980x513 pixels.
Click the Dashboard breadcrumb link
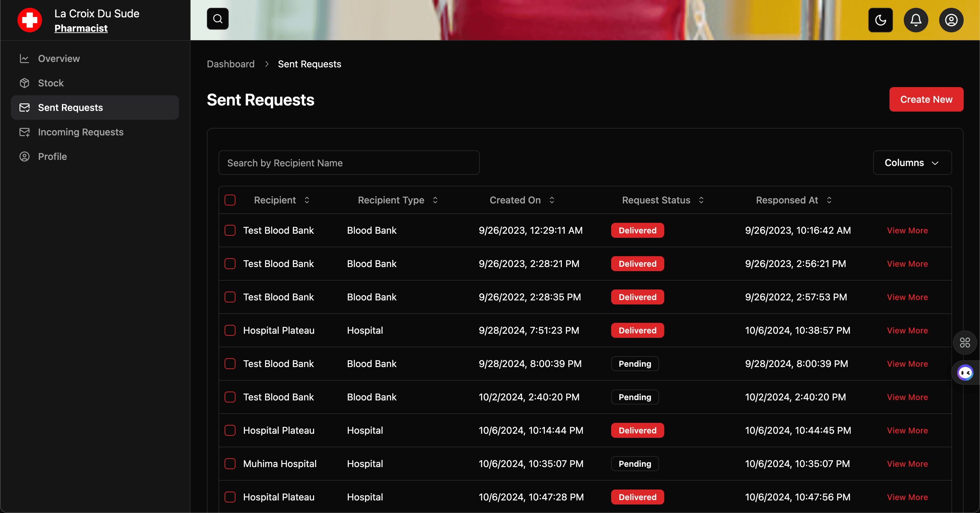(x=231, y=64)
